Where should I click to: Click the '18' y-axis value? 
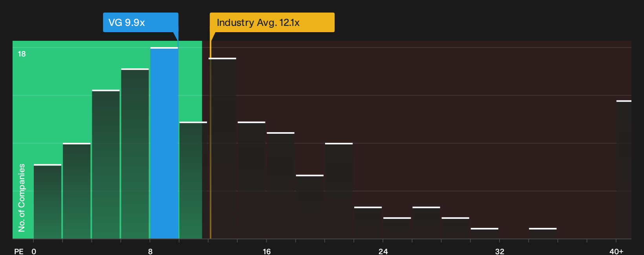pyautogui.click(x=22, y=54)
